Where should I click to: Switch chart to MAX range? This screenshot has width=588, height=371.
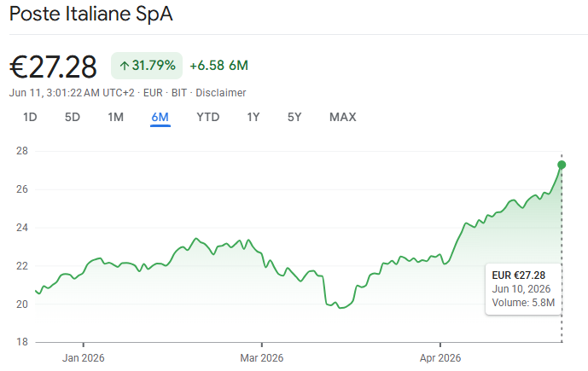[x=343, y=118]
